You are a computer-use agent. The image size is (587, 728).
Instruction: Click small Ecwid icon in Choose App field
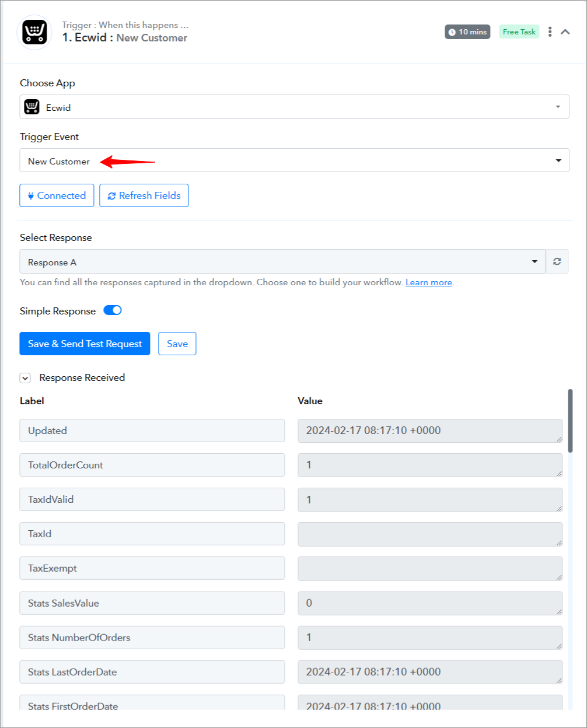(32, 107)
